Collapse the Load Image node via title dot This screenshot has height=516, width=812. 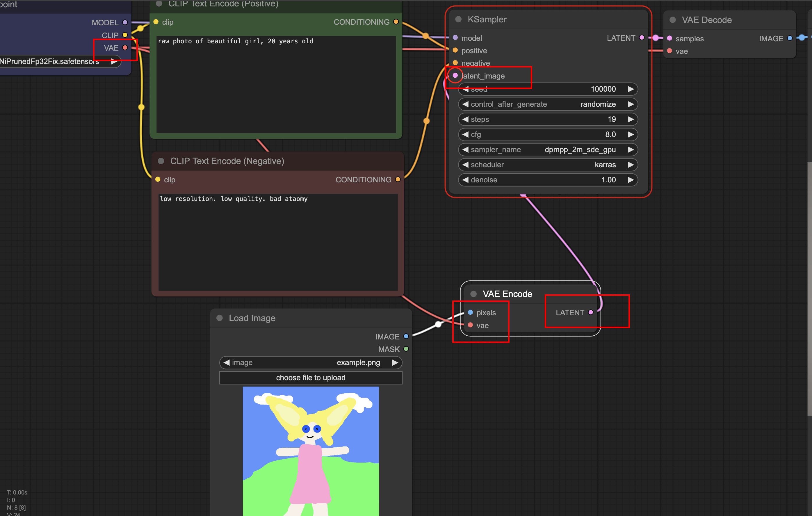point(220,318)
